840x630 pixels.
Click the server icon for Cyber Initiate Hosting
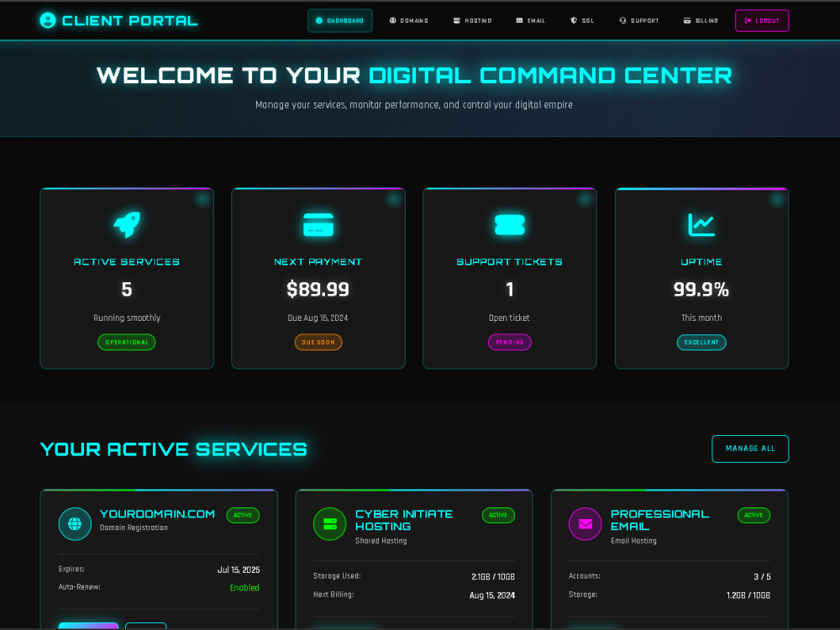(x=330, y=523)
